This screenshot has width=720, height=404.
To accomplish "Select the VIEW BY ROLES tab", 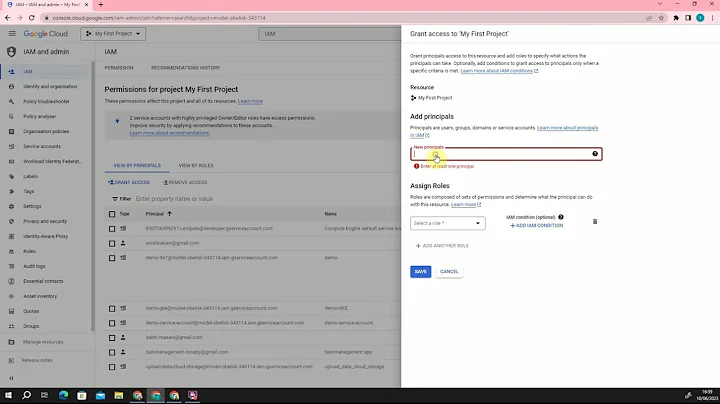I will click(x=196, y=165).
